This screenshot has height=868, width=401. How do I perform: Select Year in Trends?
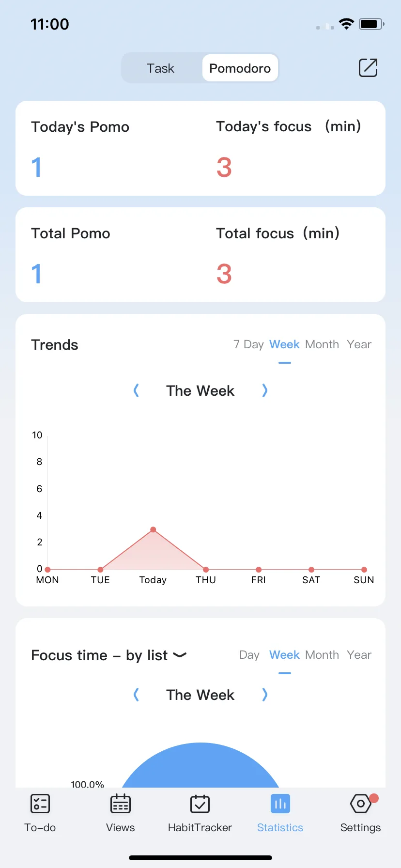(359, 344)
